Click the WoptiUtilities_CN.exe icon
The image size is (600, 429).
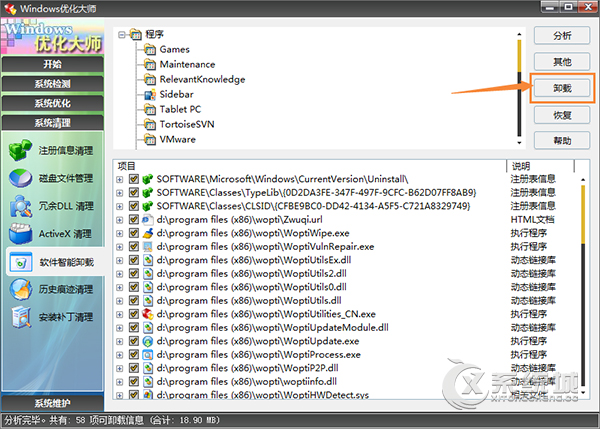pos(147,314)
